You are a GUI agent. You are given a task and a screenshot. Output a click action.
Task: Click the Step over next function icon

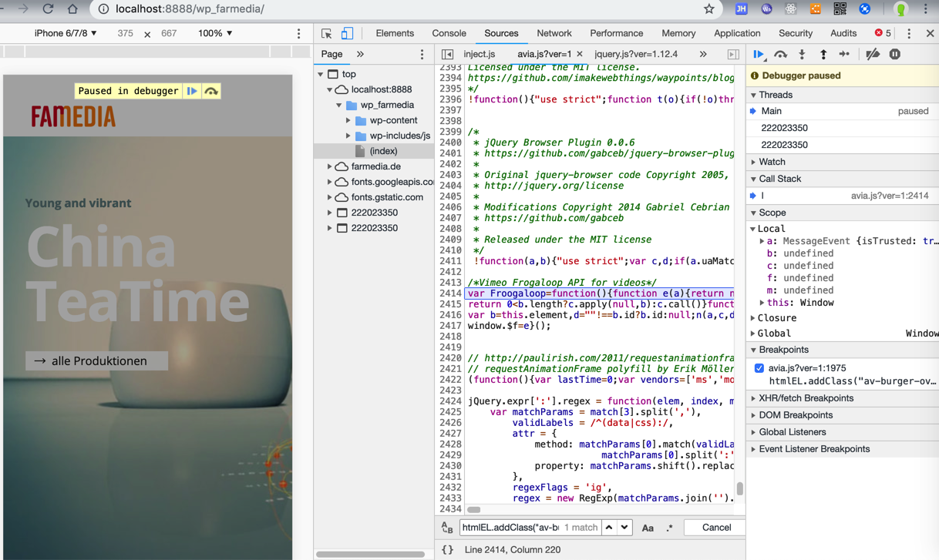click(x=780, y=55)
